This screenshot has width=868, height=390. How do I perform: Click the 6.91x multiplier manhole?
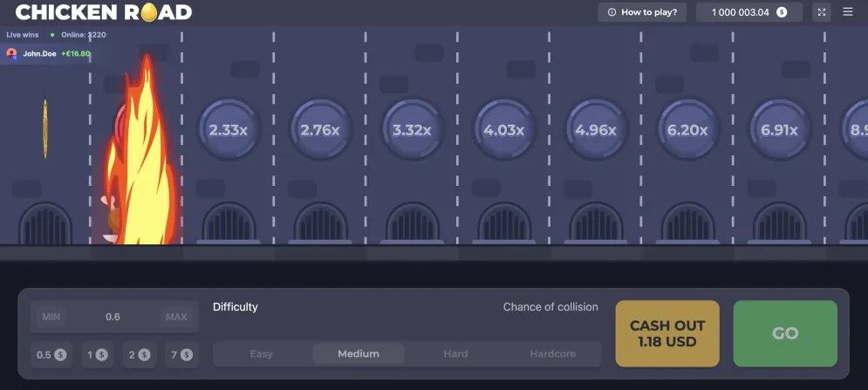[x=779, y=130]
